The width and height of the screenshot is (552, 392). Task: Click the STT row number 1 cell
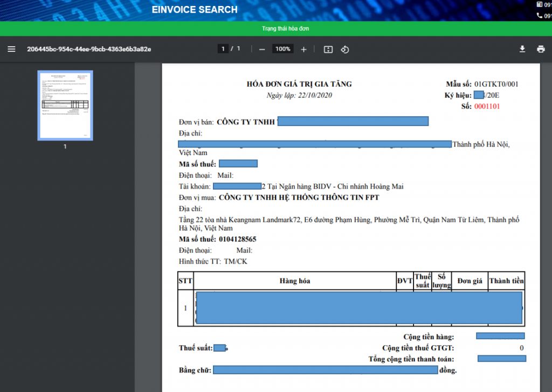tap(185, 308)
